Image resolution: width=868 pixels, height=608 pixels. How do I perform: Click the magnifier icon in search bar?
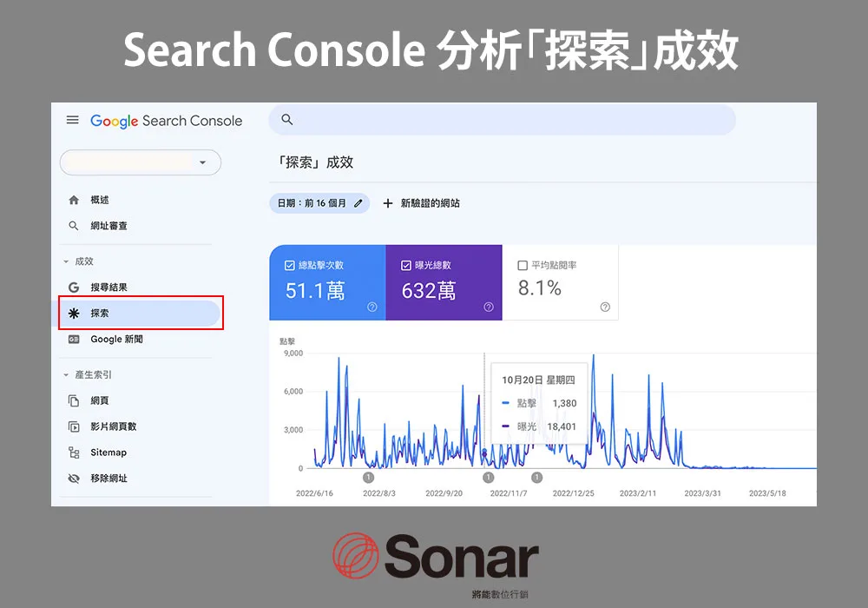click(286, 119)
